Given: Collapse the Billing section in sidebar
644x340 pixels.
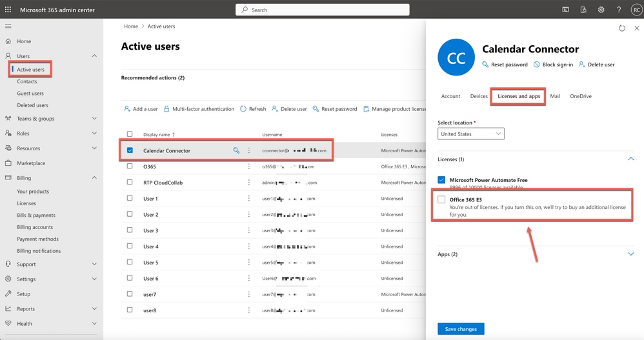Looking at the screenshot, I should pyautogui.click(x=94, y=178).
